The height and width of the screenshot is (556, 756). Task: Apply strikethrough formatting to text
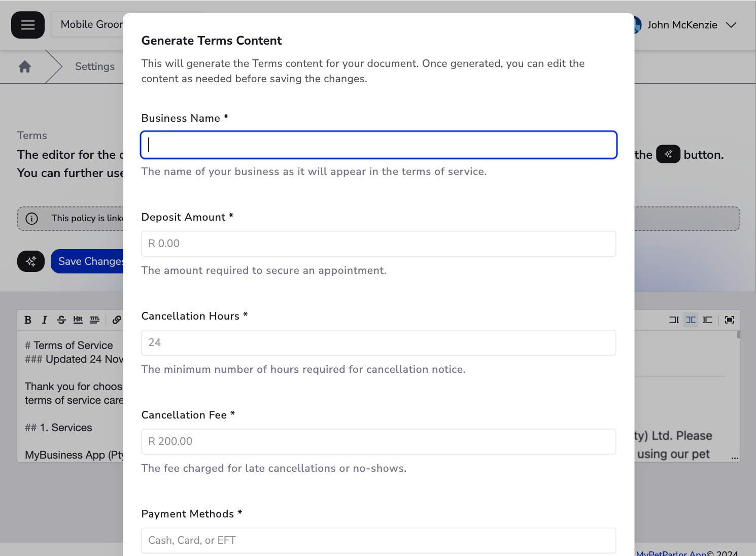[61, 320]
